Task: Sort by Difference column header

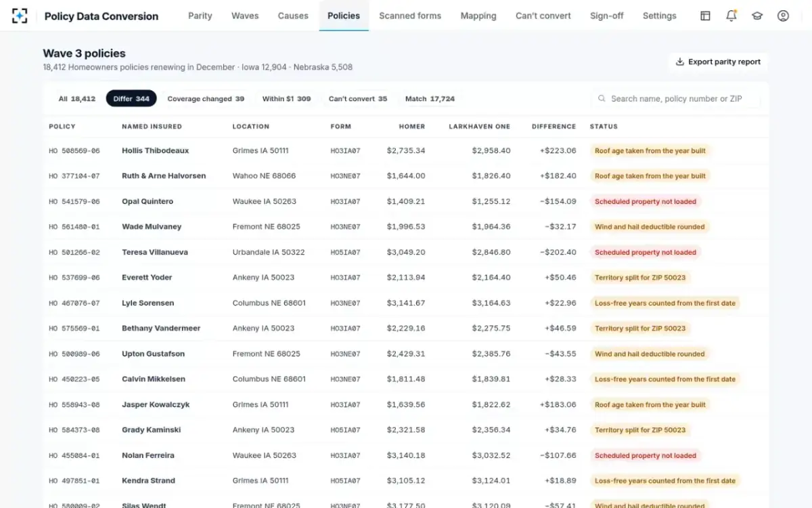Action: pyautogui.click(x=554, y=127)
